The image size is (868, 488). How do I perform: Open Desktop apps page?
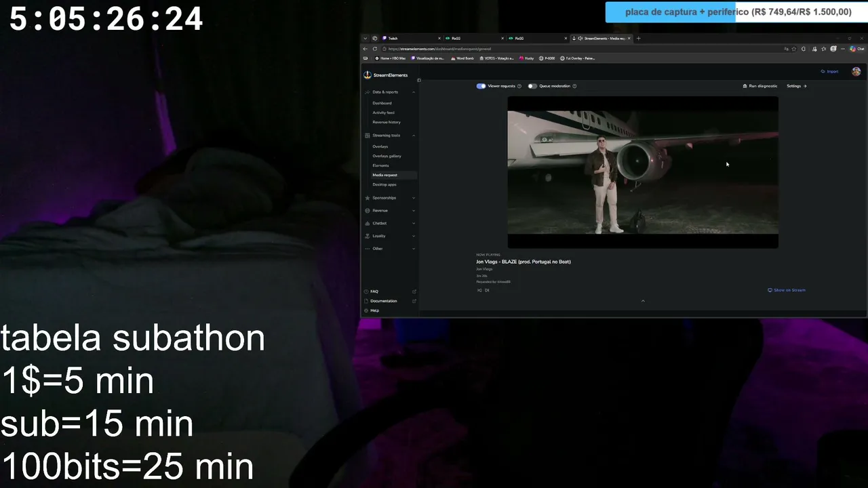[x=384, y=184]
